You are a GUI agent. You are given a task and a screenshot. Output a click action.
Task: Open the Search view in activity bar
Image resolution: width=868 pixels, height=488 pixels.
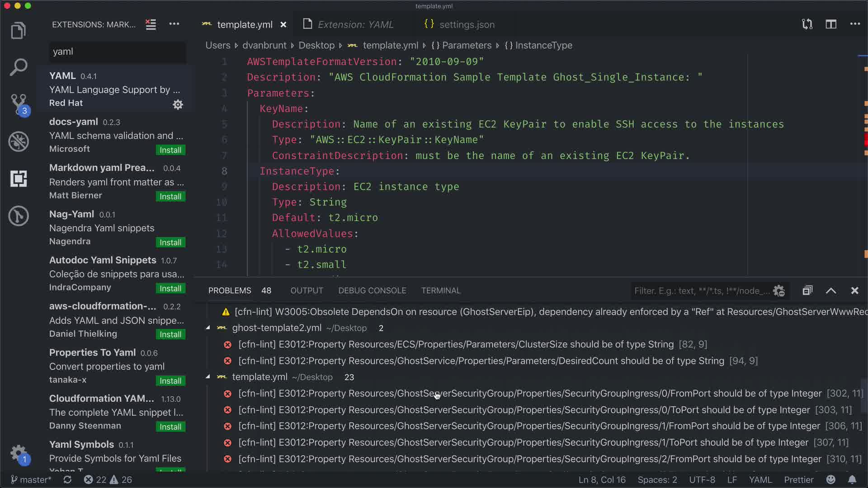coord(18,67)
